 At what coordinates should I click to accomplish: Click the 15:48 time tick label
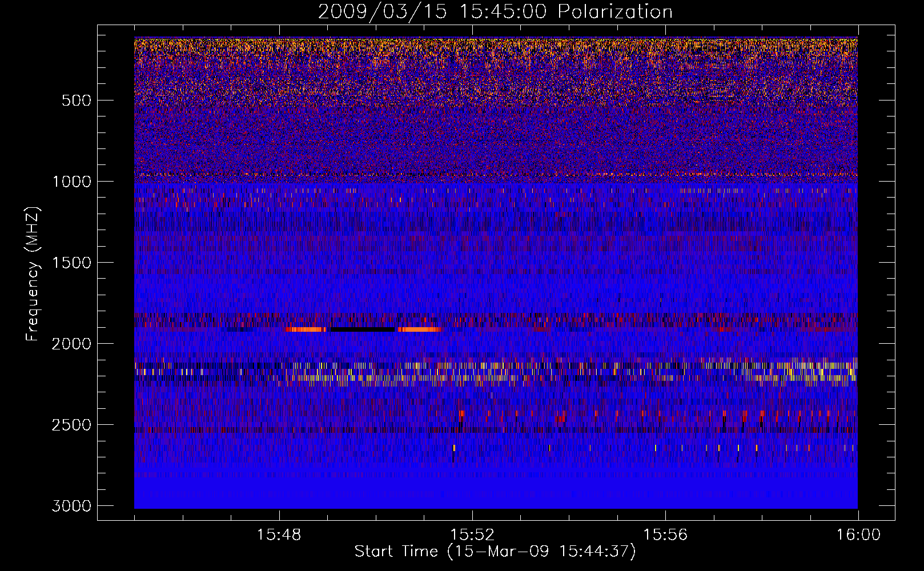(x=279, y=535)
